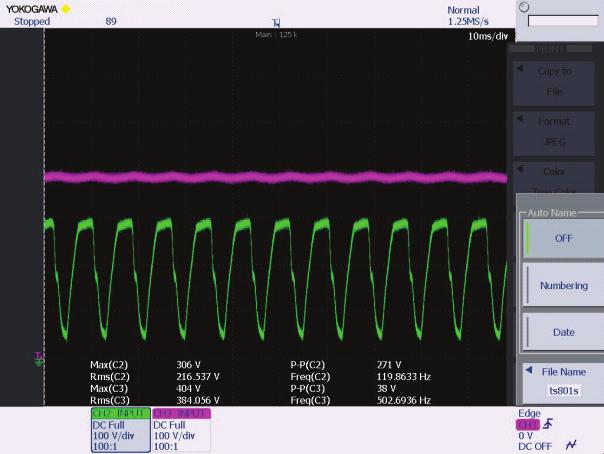
Task: Click the CH2 100 V/div scale text
Action: [113, 436]
